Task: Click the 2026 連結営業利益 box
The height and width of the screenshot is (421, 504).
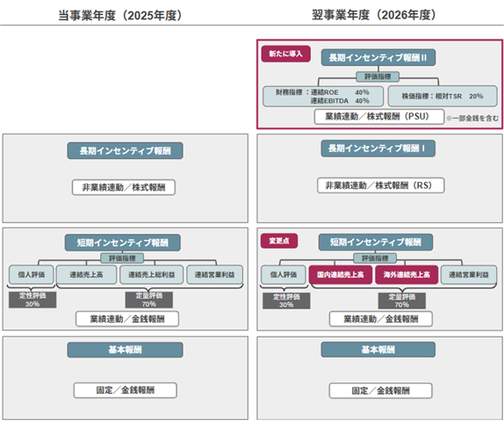Action: tap(469, 274)
